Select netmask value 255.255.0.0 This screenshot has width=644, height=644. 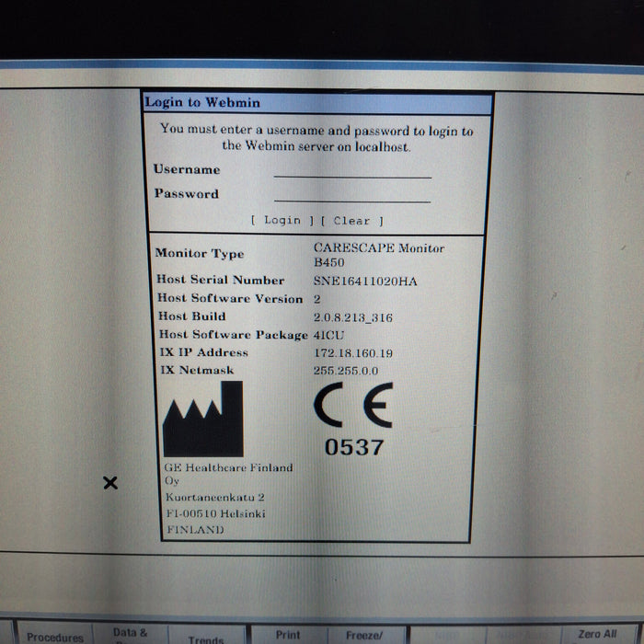pos(346,371)
